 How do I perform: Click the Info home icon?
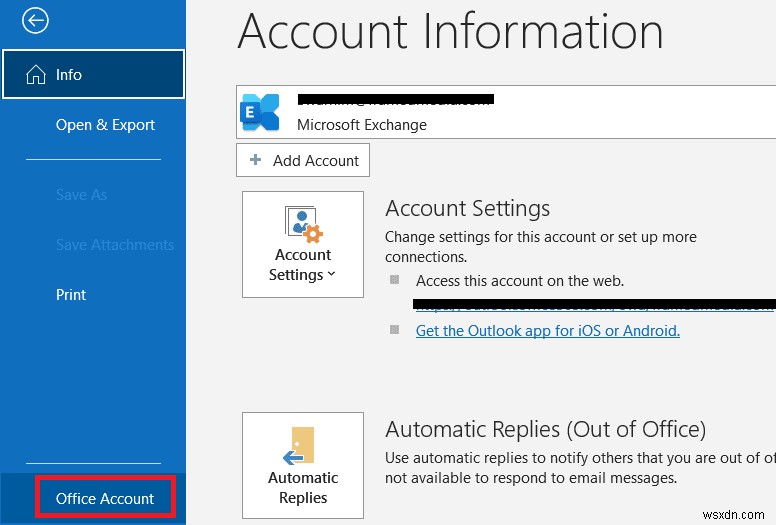coord(36,75)
